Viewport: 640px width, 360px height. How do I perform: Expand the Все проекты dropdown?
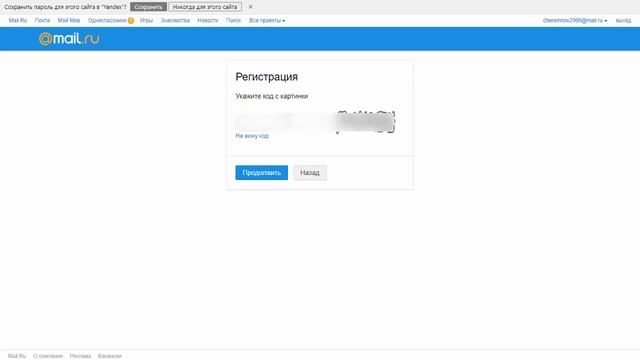[267, 20]
